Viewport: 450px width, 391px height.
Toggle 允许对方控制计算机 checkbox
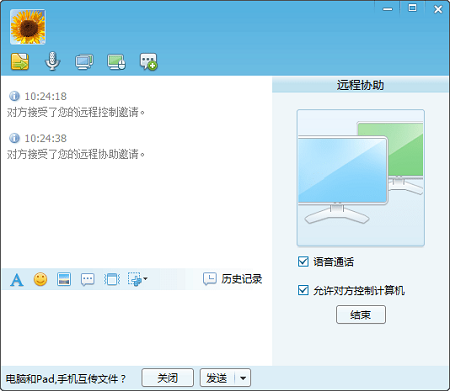[303, 290]
